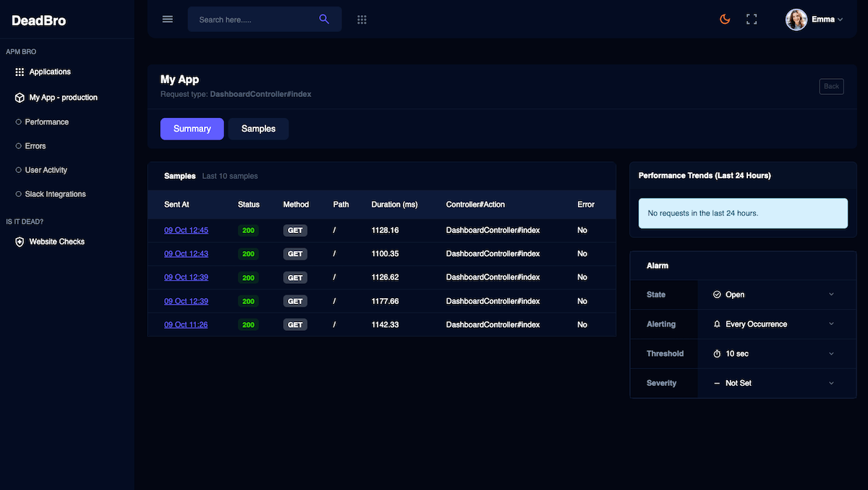Expand the Emma user menu chevron

840,20
